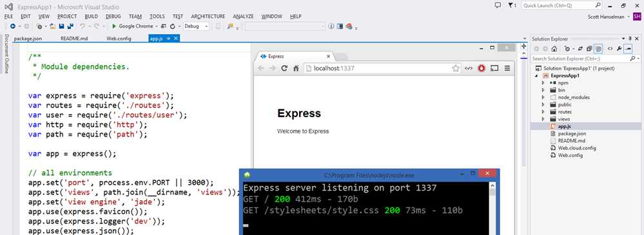Toggle Preview Selected Items in Solution Explorer

tap(628, 49)
